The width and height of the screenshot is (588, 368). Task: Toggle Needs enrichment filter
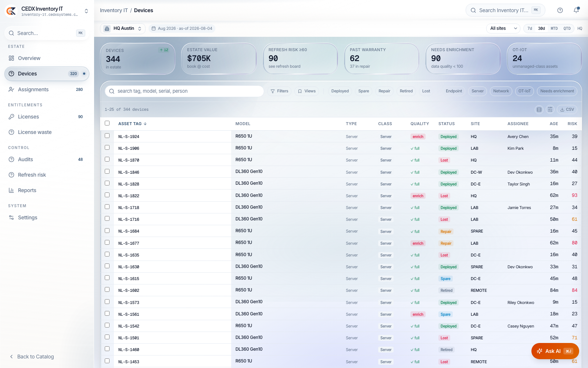pyautogui.click(x=557, y=91)
